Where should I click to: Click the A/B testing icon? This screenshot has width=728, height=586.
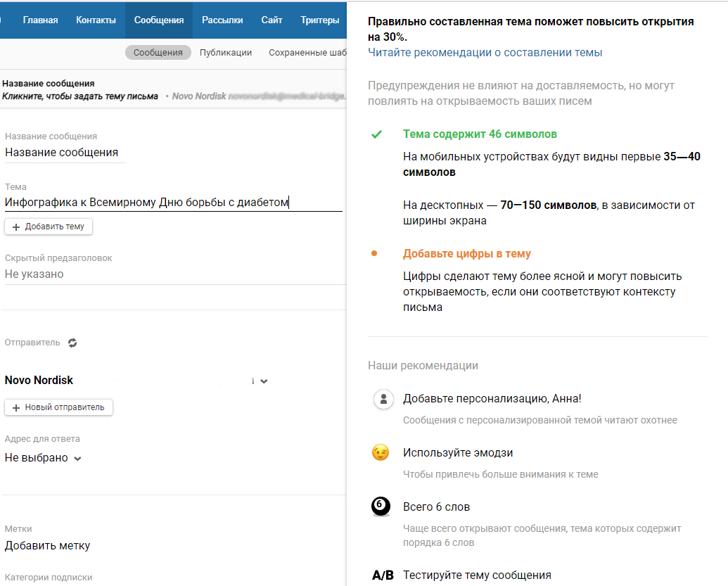pyautogui.click(x=383, y=575)
